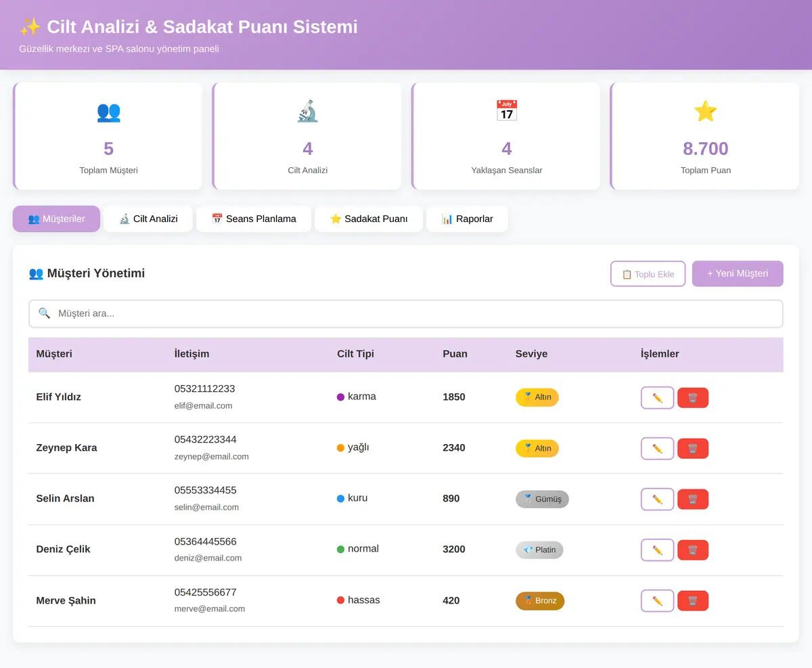
Task: Remove Zeynep Kara via trash icon
Action: click(x=693, y=449)
